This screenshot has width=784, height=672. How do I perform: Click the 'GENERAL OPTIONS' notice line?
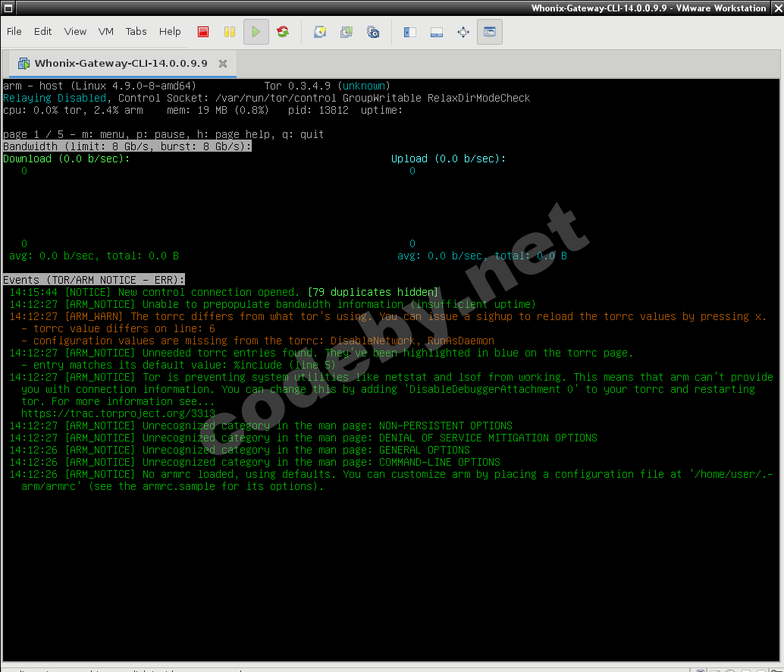[x=240, y=450]
